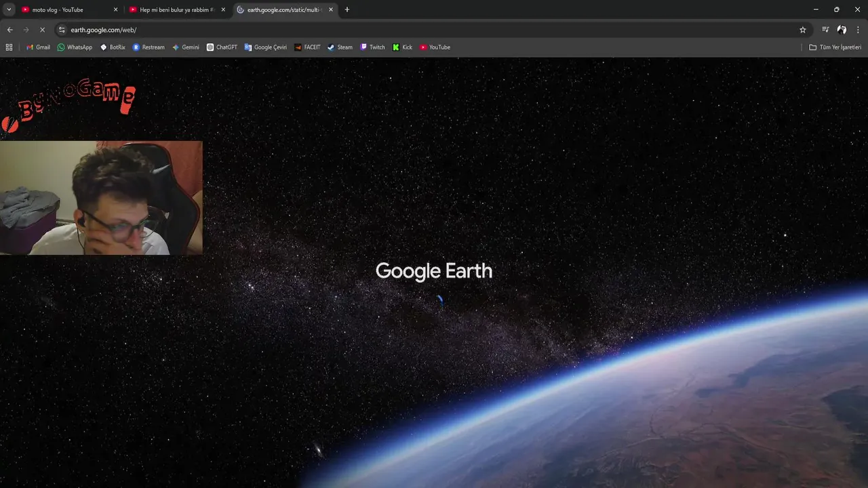Open the Steam bookmark
Screen dimensions: 868x488
[340, 47]
